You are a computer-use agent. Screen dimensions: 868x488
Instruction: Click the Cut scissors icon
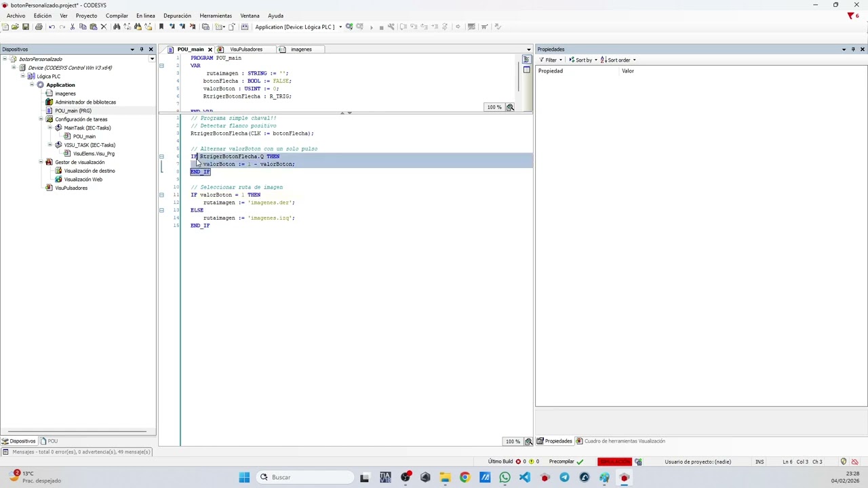(73, 26)
